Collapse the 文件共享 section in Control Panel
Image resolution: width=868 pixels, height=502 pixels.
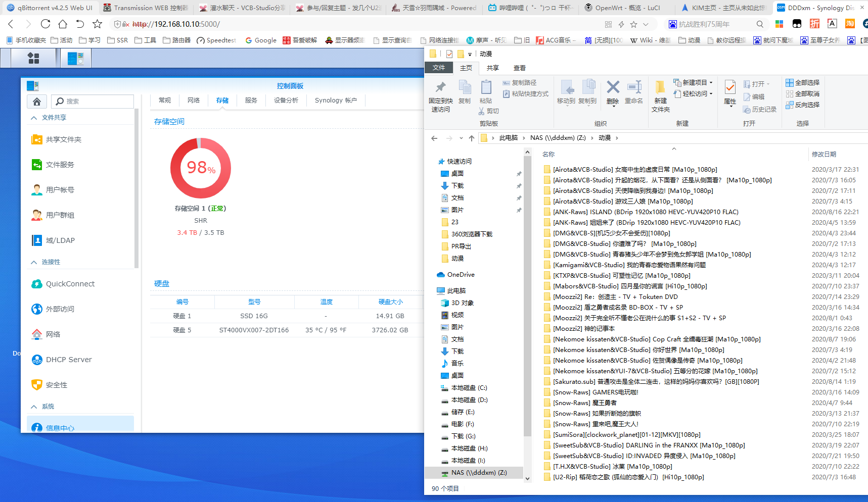34,118
